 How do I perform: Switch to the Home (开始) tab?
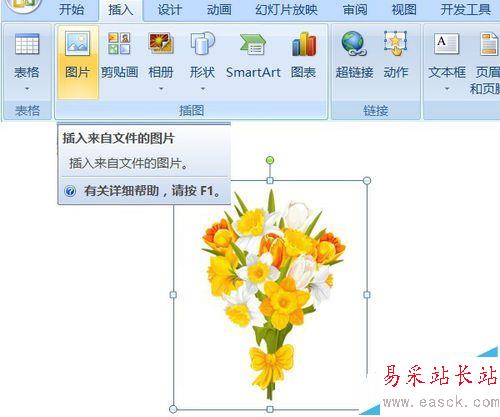tap(72, 9)
